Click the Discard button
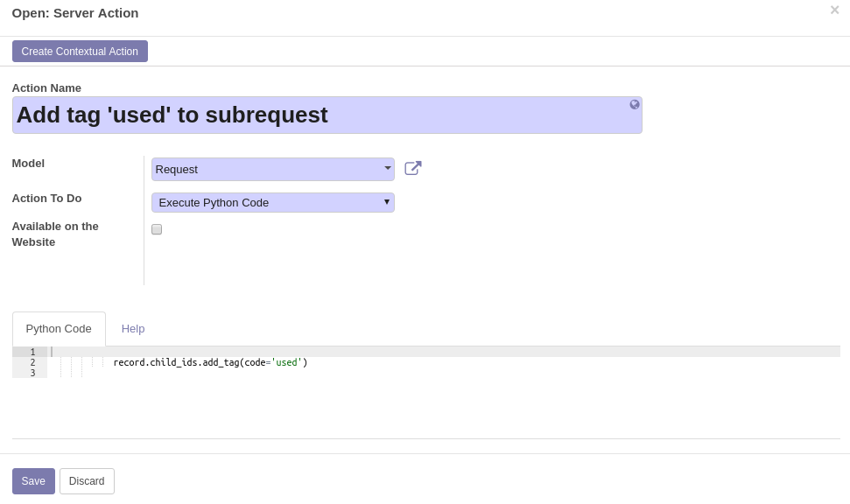Screen dimensions: 850x504 point(87,481)
